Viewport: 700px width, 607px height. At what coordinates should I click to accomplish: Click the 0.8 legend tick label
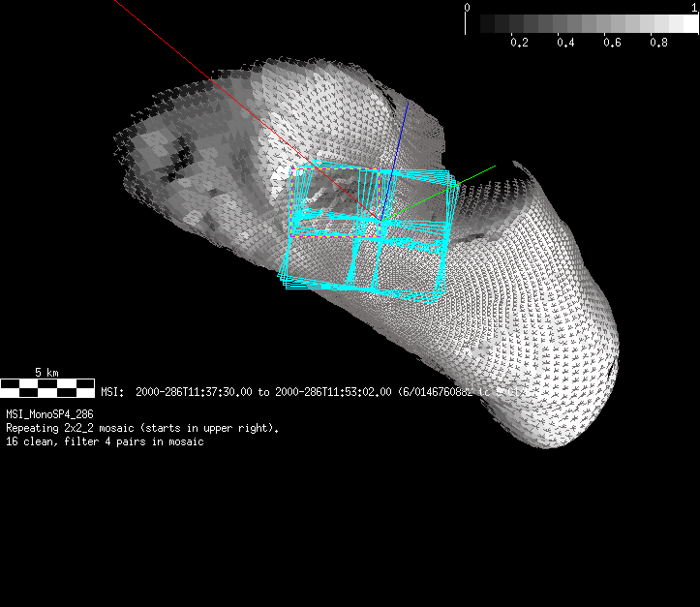coord(658,43)
